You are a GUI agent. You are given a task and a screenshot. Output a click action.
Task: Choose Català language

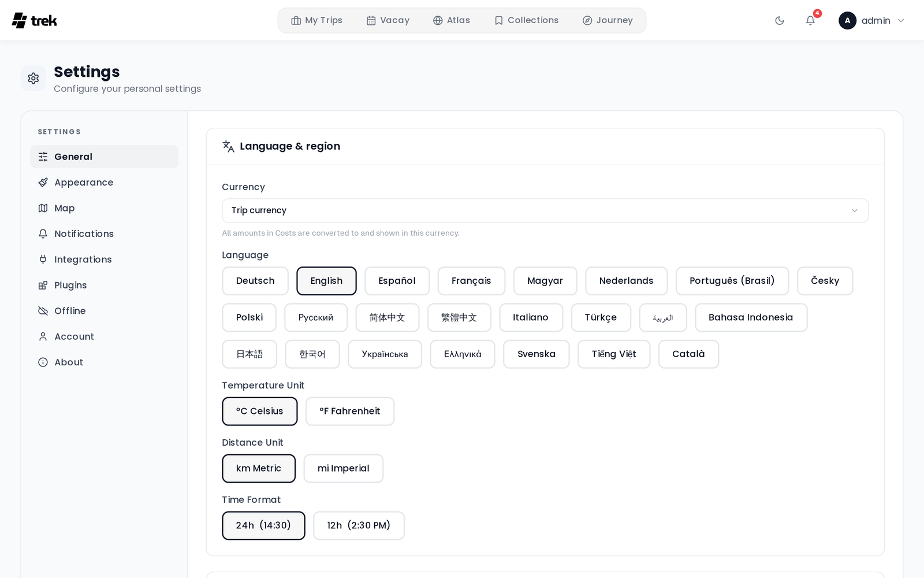pyautogui.click(x=689, y=354)
